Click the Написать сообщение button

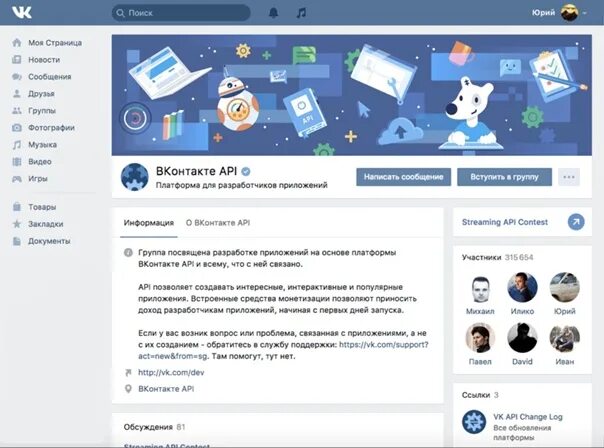[x=403, y=177]
